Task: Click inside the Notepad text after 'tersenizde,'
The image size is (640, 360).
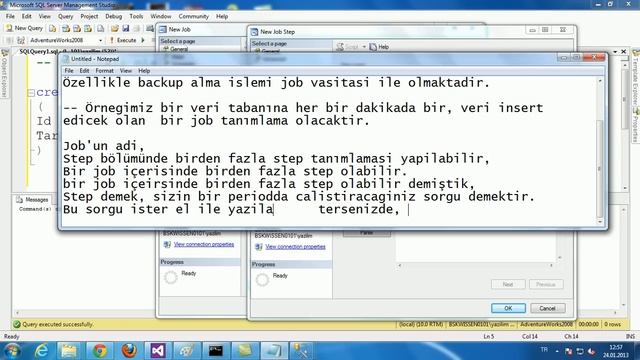Action: (409, 209)
